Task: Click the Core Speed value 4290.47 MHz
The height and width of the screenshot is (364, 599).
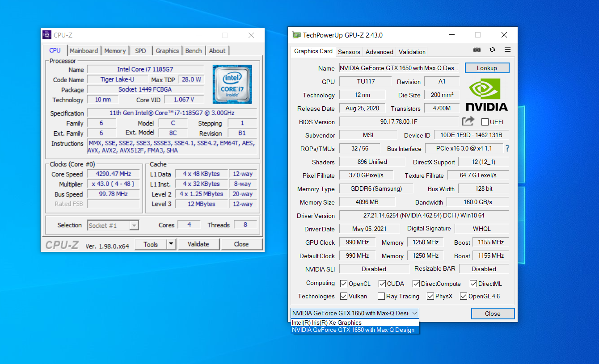Action: [113, 174]
